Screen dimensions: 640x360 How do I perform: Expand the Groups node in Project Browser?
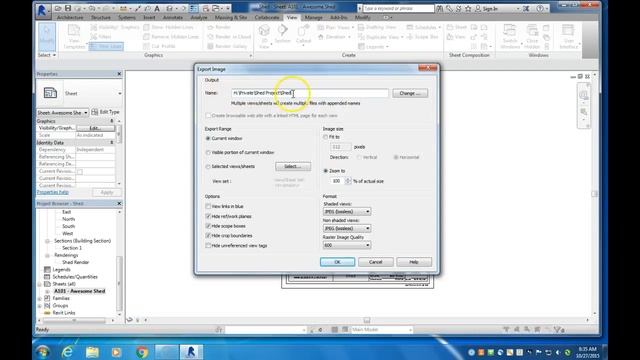point(40,306)
